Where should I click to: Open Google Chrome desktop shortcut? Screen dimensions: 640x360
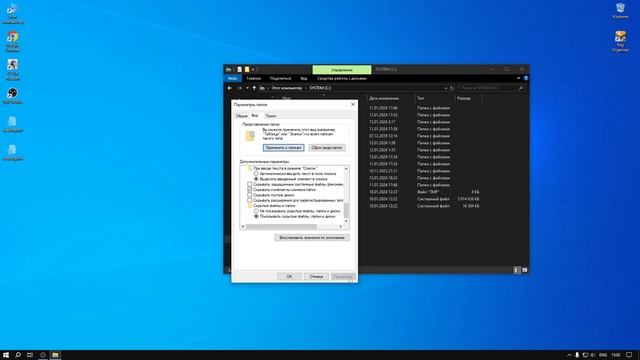pyautogui.click(x=13, y=42)
